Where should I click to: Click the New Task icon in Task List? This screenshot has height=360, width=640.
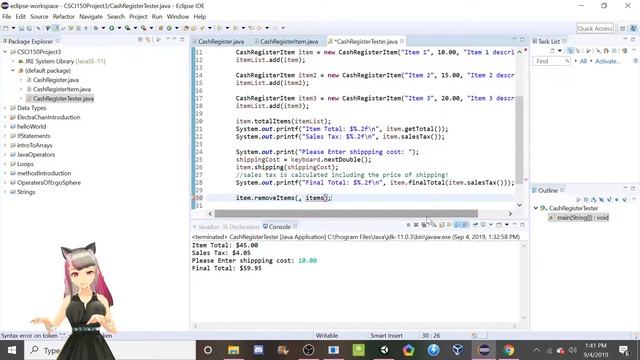[552, 51]
